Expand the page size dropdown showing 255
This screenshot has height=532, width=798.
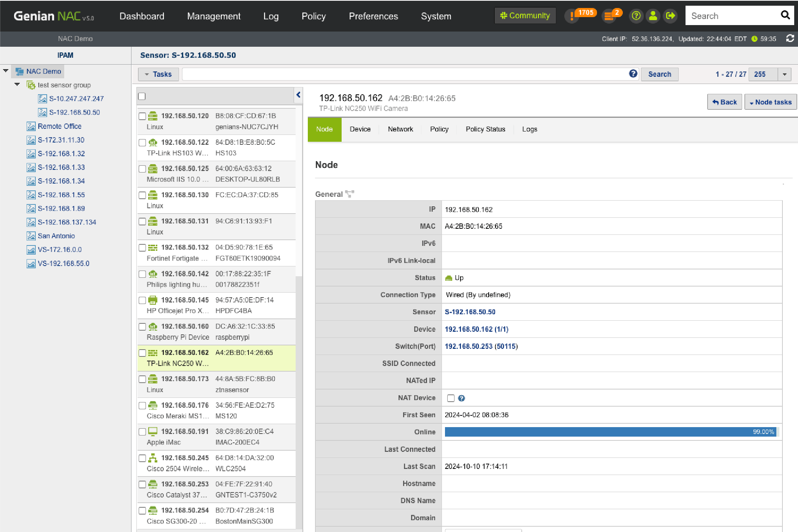coord(784,74)
